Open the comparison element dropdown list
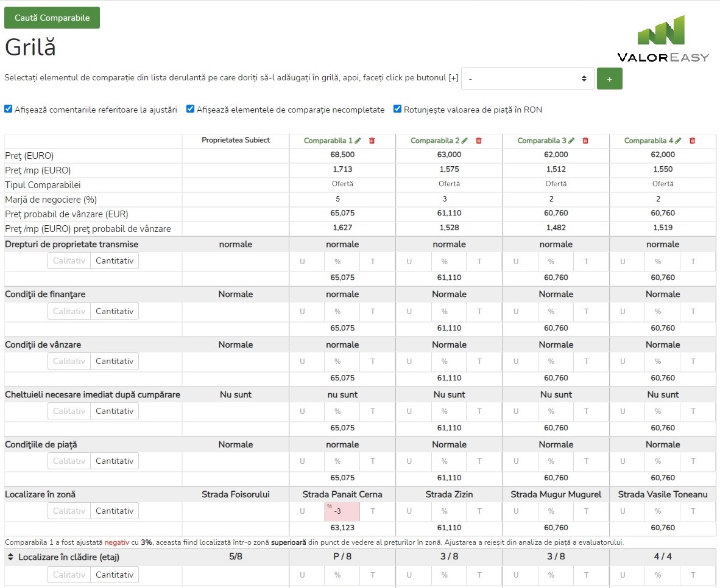Viewport: 720px width, 588px height. [528, 79]
